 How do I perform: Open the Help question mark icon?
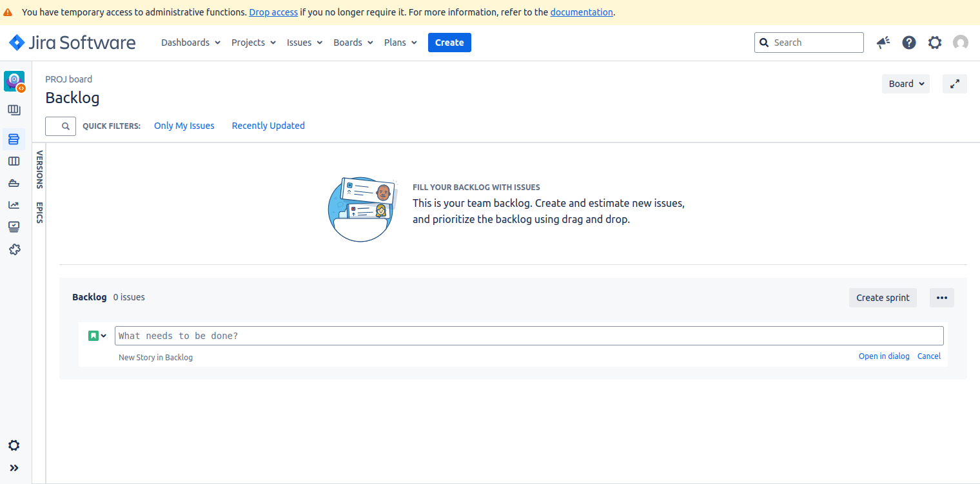click(908, 43)
